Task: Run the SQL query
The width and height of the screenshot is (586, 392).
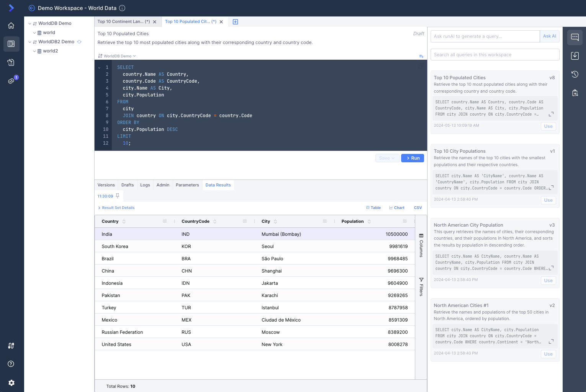Action: pos(412,158)
